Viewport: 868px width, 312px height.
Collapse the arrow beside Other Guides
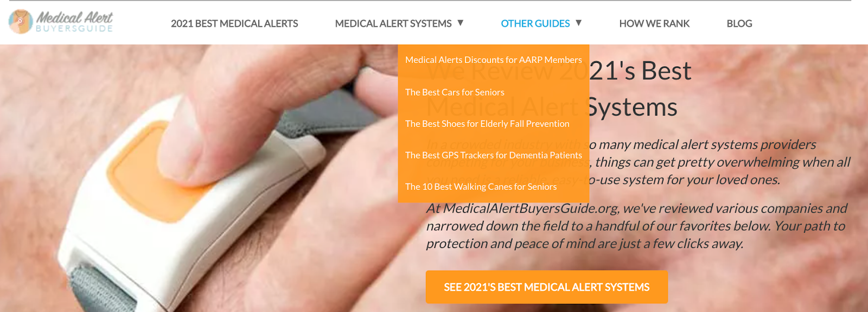pyautogui.click(x=579, y=23)
